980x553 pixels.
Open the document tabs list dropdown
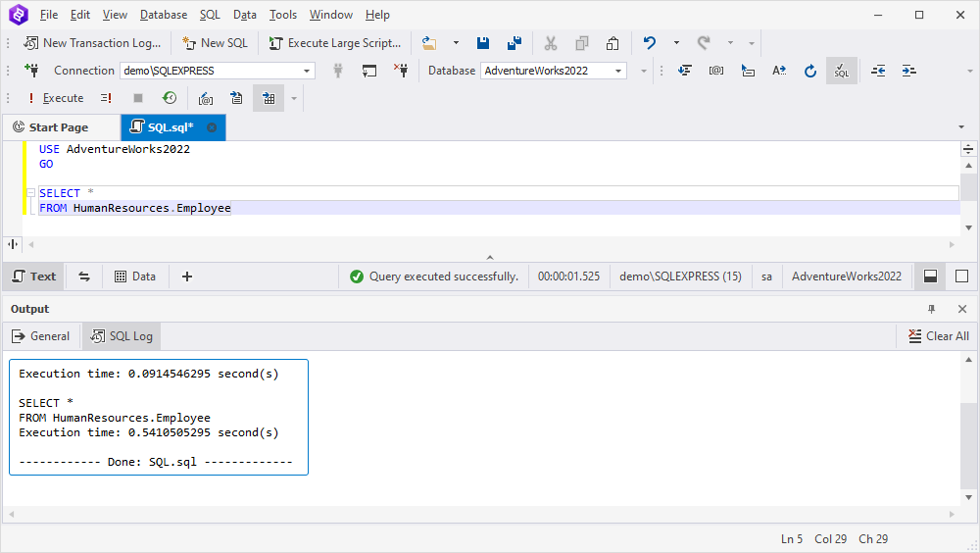pos(961,127)
